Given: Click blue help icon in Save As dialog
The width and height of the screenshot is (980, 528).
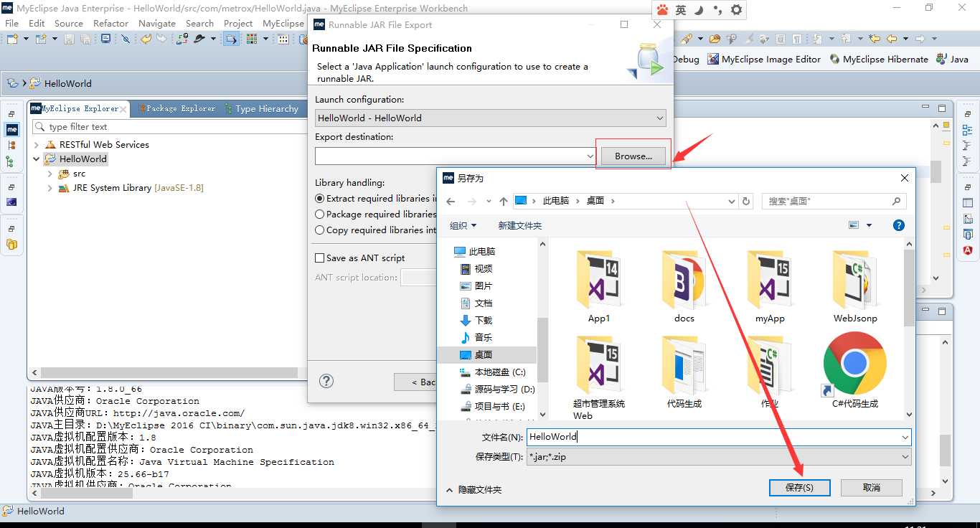Looking at the screenshot, I should pos(899,225).
